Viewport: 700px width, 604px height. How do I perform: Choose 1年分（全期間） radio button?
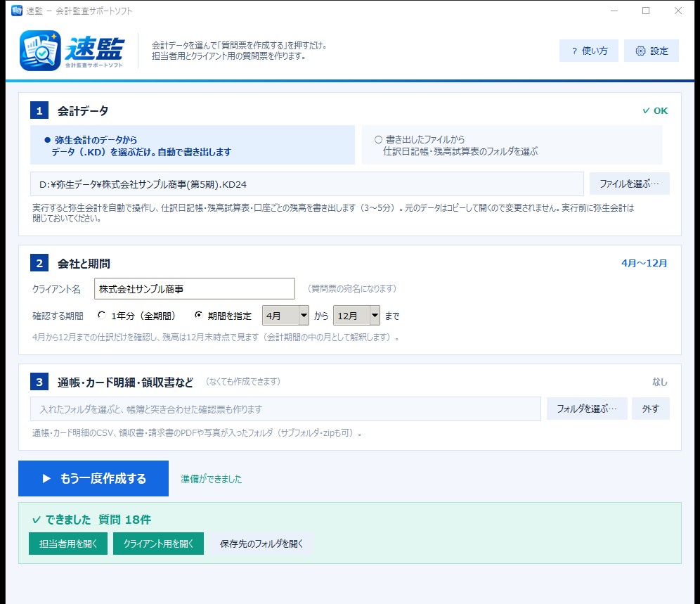102,316
